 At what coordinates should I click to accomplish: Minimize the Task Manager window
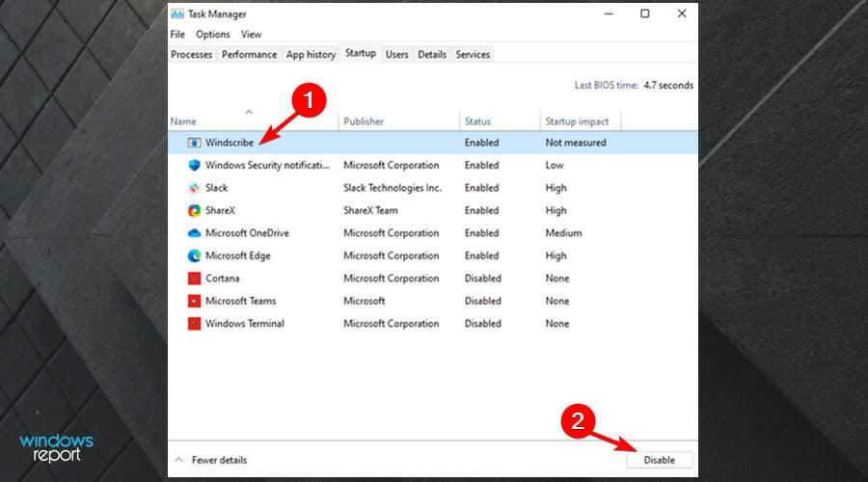[609, 13]
